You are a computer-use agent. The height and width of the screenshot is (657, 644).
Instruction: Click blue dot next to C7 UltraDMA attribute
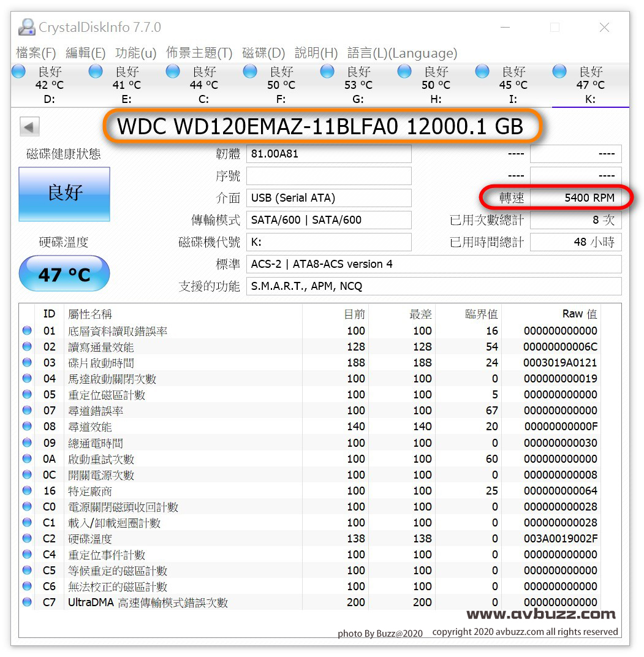coord(26,602)
